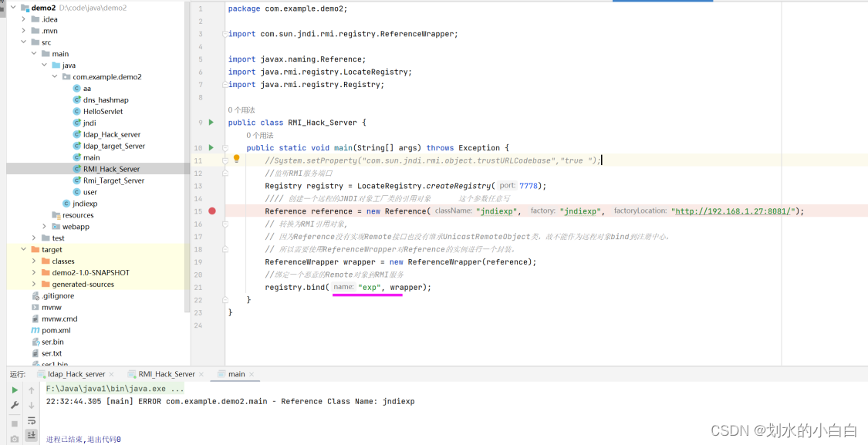868x445 pixels.
Task: Click the yellow lightbulb quick-fix icon
Action: tap(236, 160)
